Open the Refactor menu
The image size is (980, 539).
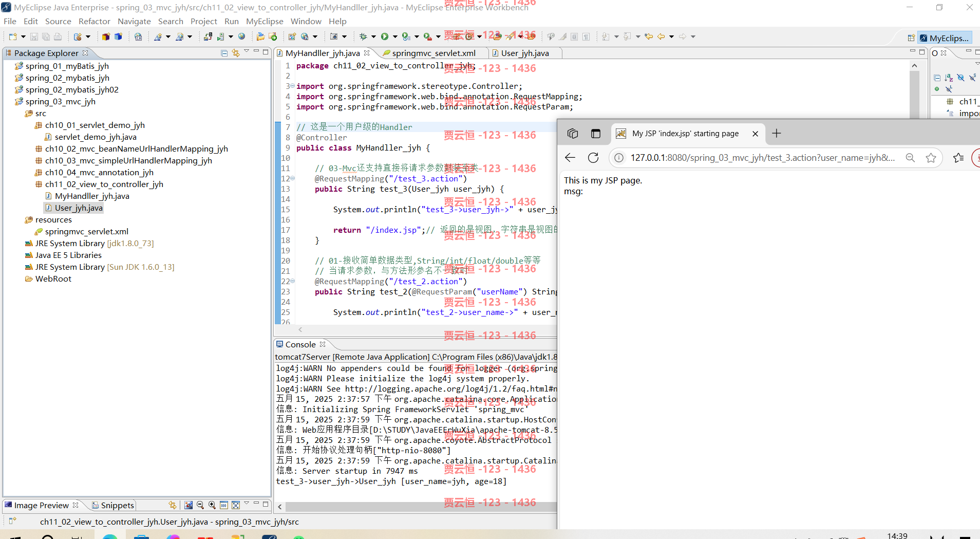coord(94,21)
